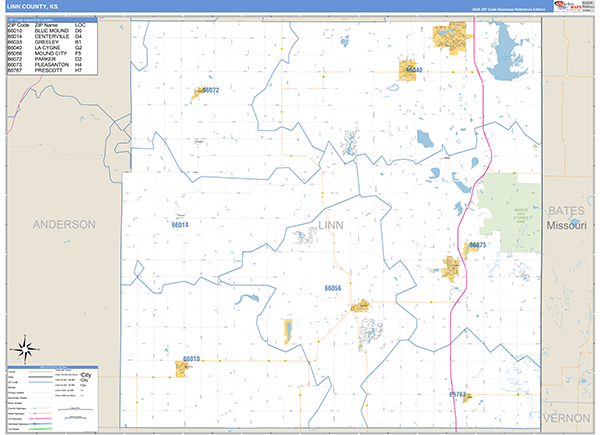This screenshot has width=600, height=435.
Task: Click the VERNON county label
Action: [x=566, y=418]
